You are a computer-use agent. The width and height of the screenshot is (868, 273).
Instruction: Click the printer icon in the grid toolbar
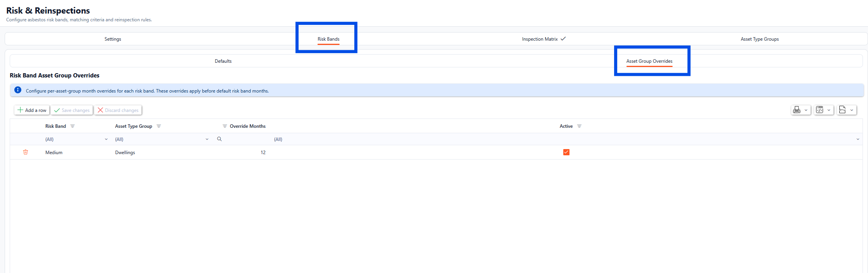tap(796, 110)
